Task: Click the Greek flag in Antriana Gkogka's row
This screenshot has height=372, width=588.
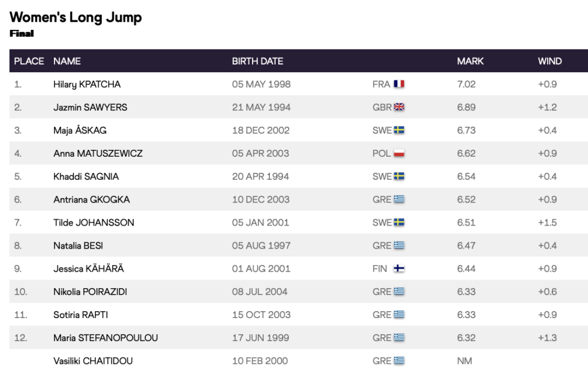Action: click(x=399, y=199)
